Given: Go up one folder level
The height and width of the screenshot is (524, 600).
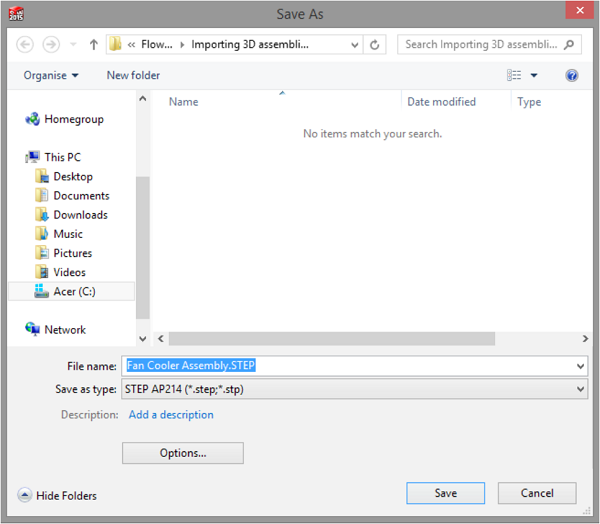Looking at the screenshot, I should 93,45.
